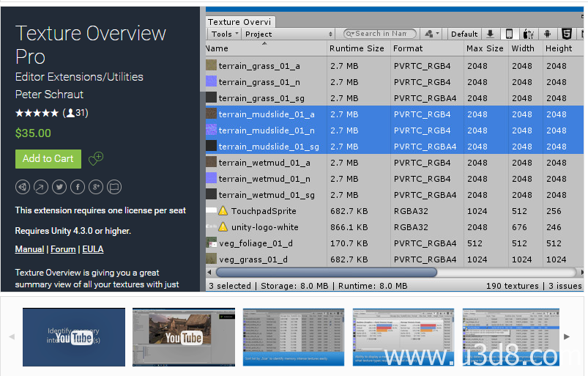
Task: Share on Facebook via f icon
Action: pyautogui.click(x=78, y=187)
